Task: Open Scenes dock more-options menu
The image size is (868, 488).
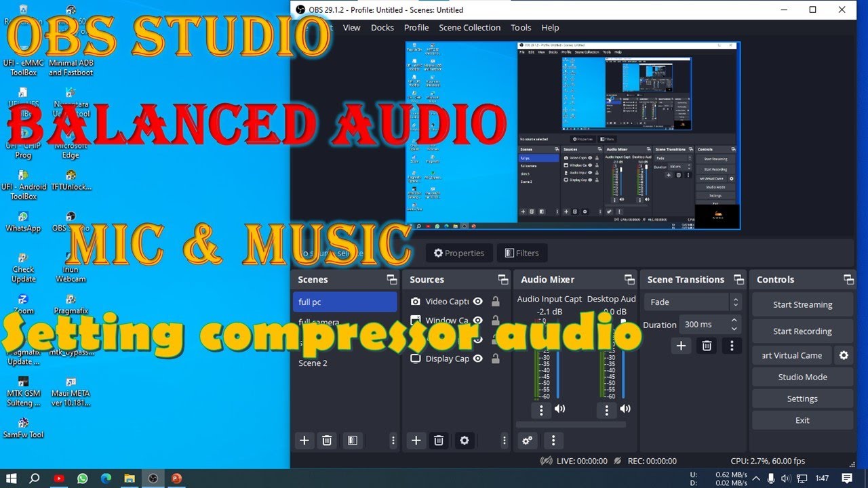Action: [x=393, y=441]
